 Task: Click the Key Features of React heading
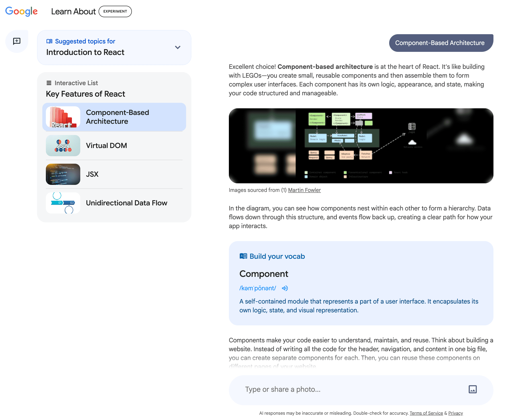pyautogui.click(x=85, y=94)
